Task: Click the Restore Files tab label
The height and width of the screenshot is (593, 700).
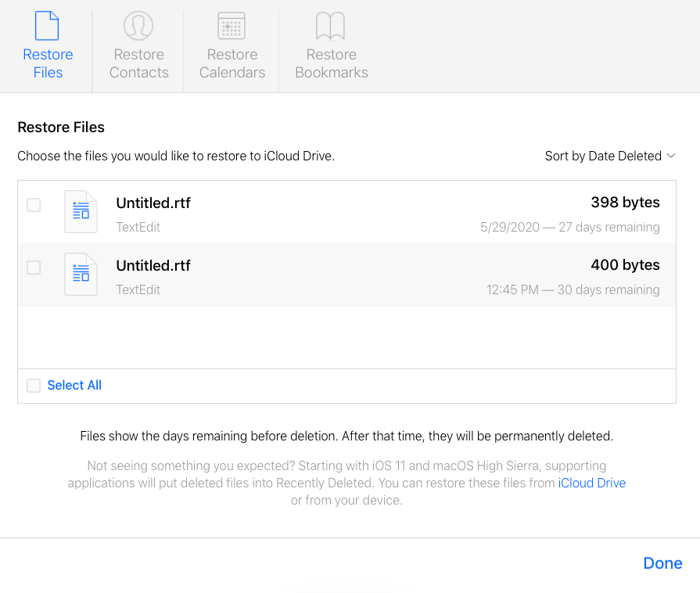Action: click(48, 63)
